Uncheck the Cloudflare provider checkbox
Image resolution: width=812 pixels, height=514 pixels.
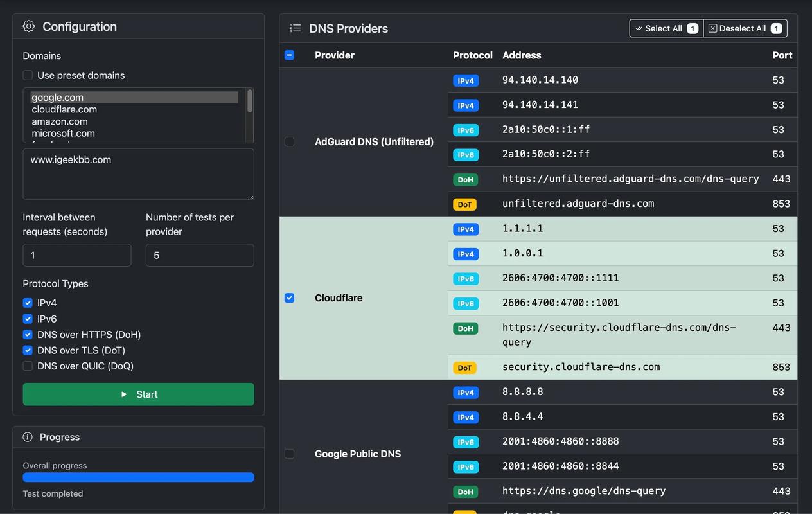point(289,297)
